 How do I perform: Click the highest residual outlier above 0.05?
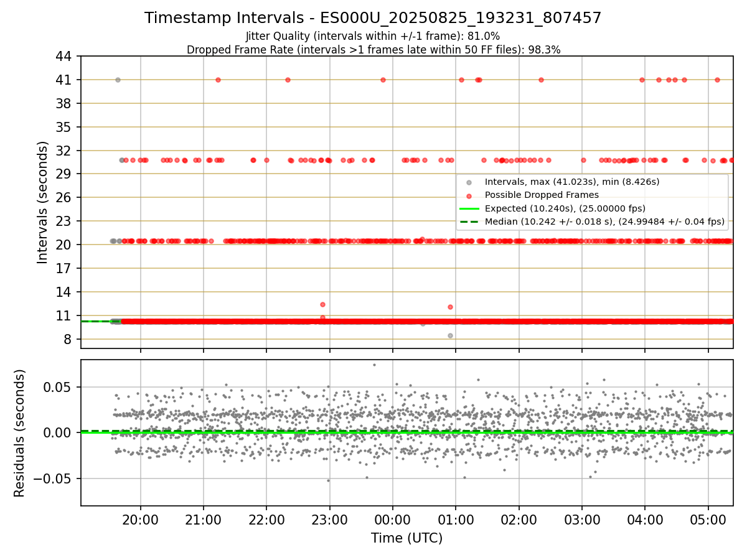pyautogui.click(x=374, y=365)
